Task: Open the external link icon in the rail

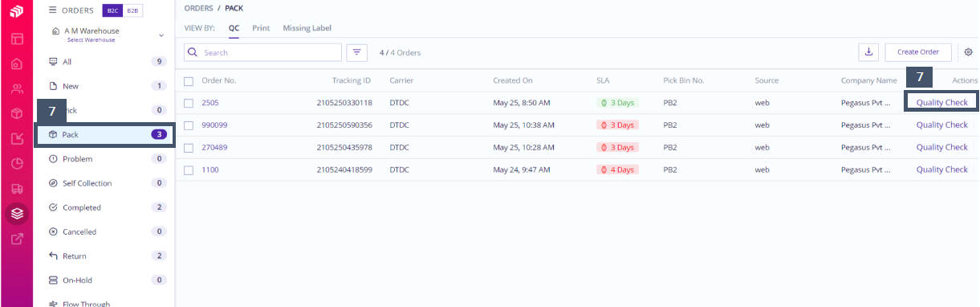Action: (17, 239)
